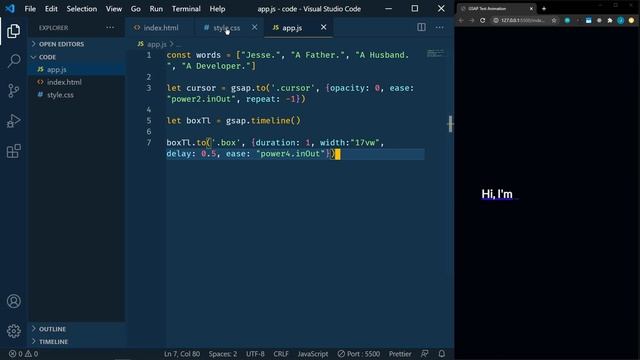640x360 pixels.
Task: Open the Go menu
Action: (136, 9)
